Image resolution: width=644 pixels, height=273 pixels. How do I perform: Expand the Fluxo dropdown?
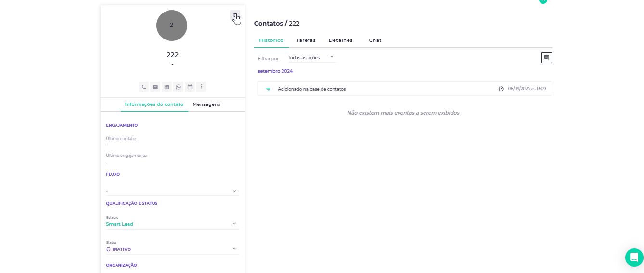tap(172, 191)
